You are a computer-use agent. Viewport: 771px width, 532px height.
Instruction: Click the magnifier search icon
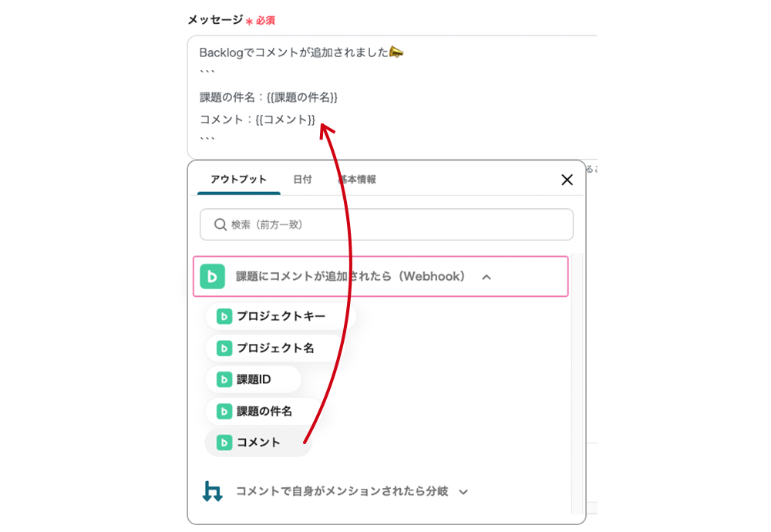[221, 224]
